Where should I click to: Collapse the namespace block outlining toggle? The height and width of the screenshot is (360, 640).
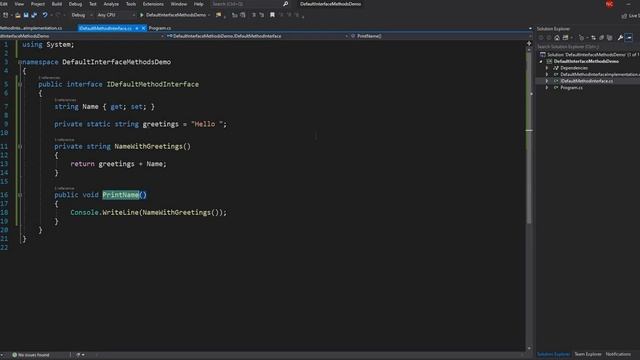[x=20, y=62]
